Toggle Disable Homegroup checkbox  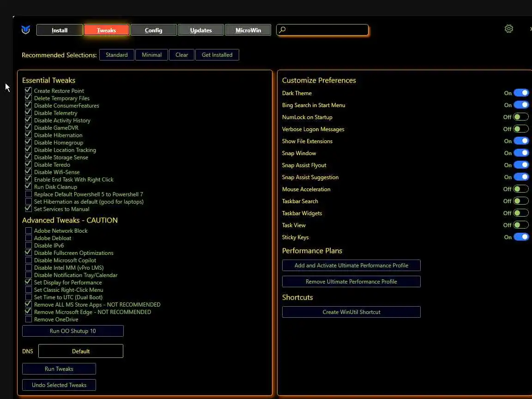tap(29, 143)
